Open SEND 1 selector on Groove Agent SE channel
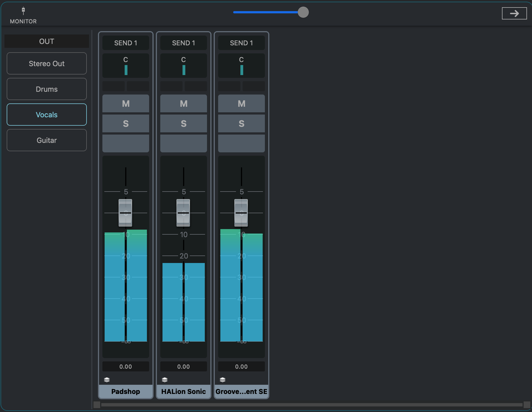 241,43
